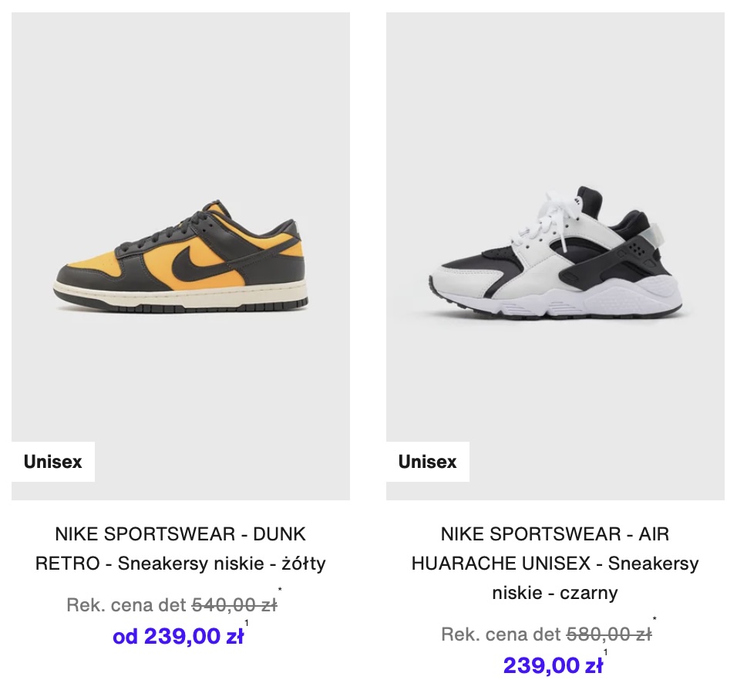737x700 pixels.
Task: Click crossed-out 580,00 zł recommended price
Action: tap(609, 634)
